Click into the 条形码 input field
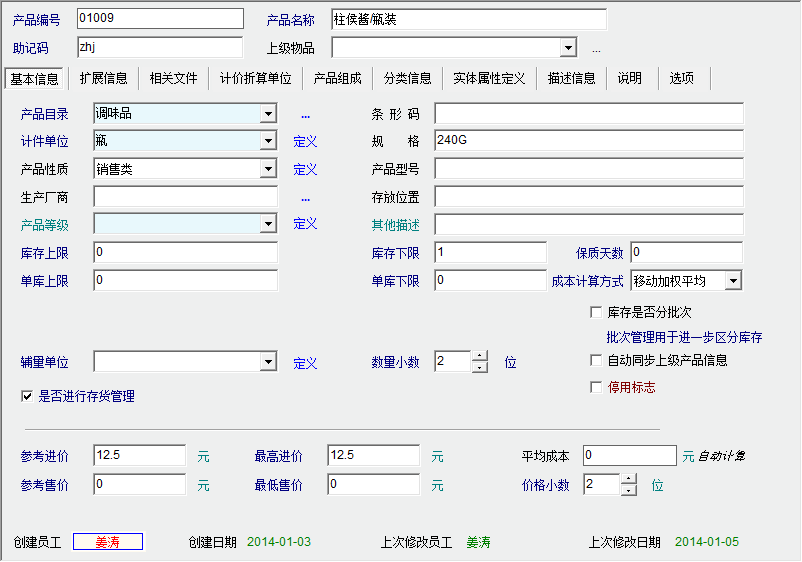The width and height of the screenshot is (802, 562). coord(588,113)
